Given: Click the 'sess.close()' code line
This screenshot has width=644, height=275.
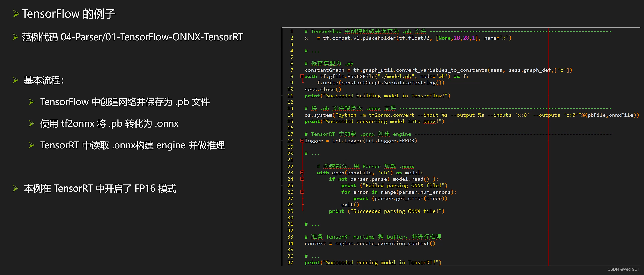Looking at the screenshot, I should [x=323, y=89].
